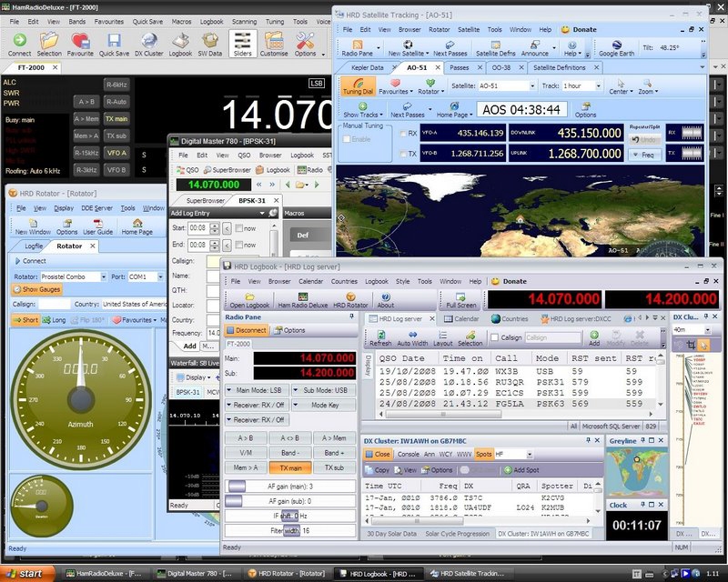
Task: Click the Disconnect button in Radio Pane
Action: coord(246,330)
